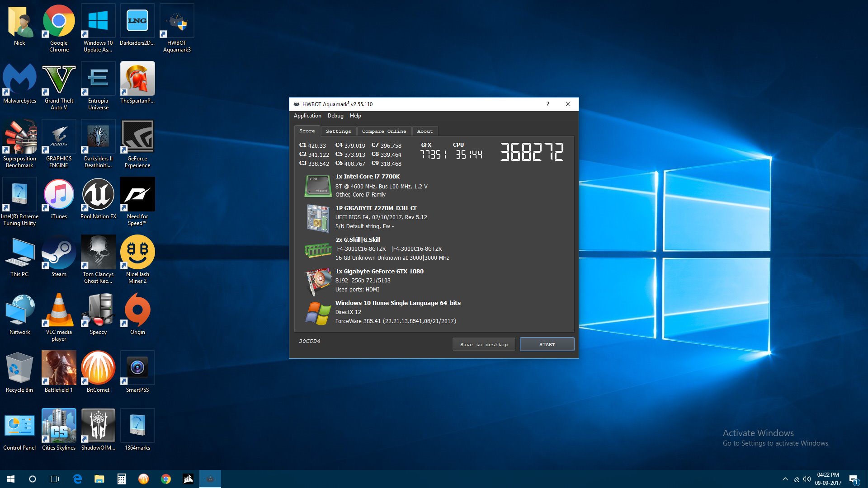Click the Windows 10 OS logo image
868x488 pixels.
point(318,313)
